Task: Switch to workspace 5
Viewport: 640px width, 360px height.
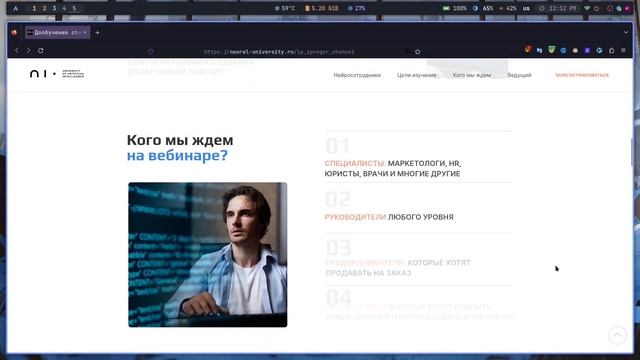Action: [x=74, y=8]
